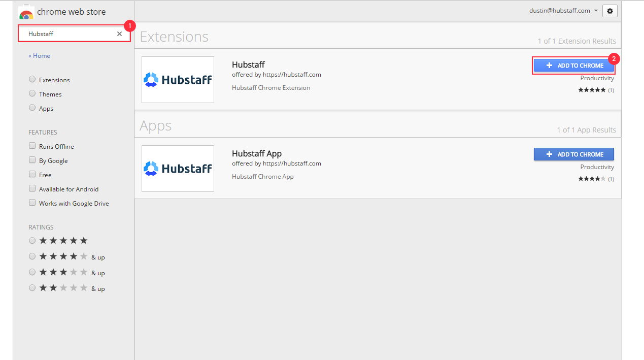Click the Home navigation link
This screenshot has width=644, height=360.
pyautogui.click(x=39, y=55)
